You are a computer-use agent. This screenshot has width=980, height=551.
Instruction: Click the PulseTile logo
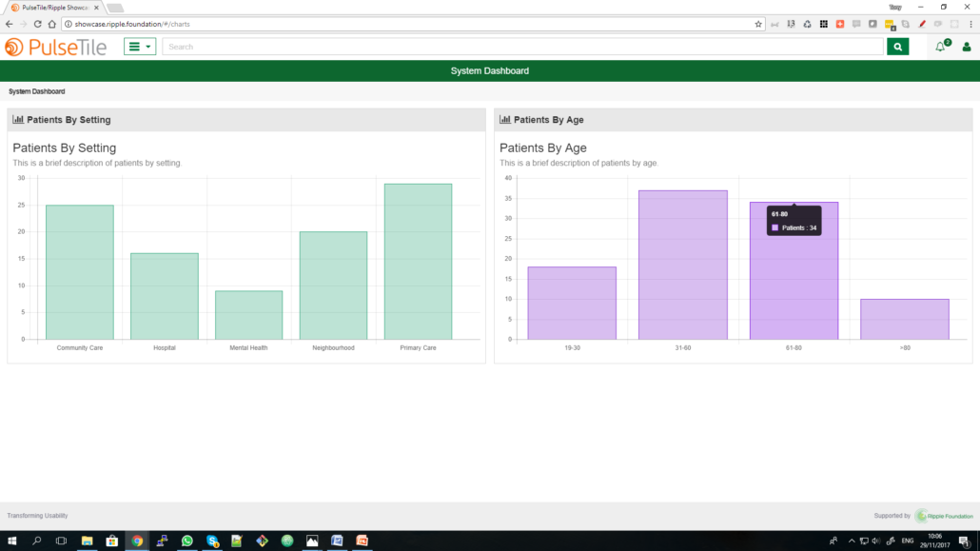[55, 47]
